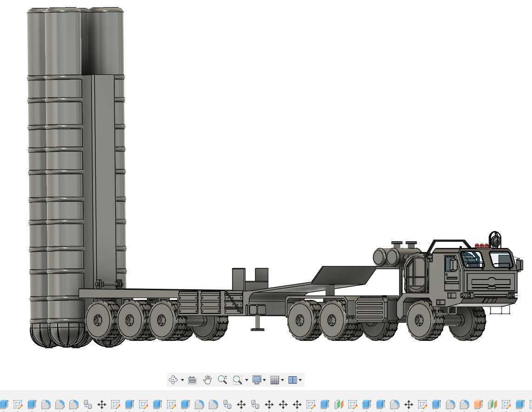Screen dimensions: 532x412
Task: Open the Orbit type dropdown arrow
Action: tap(183, 380)
